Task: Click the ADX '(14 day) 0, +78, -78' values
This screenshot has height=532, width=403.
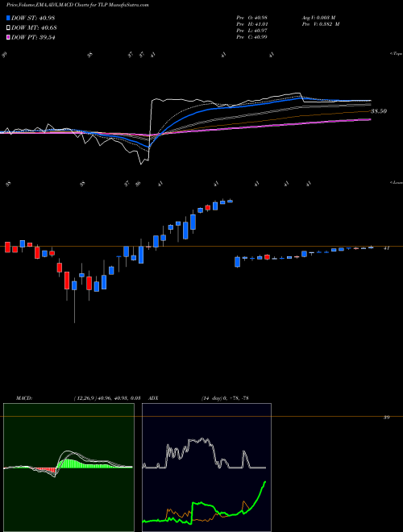Action: point(225,397)
